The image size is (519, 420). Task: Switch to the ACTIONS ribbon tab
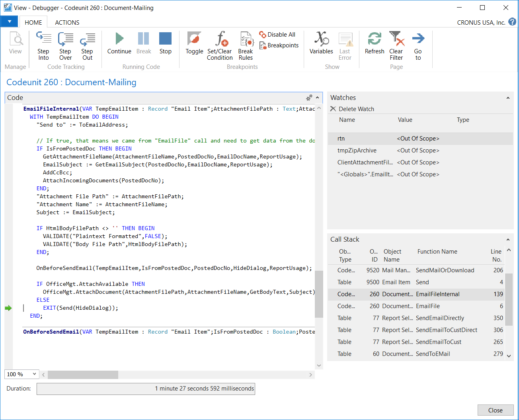pyautogui.click(x=67, y=23)
